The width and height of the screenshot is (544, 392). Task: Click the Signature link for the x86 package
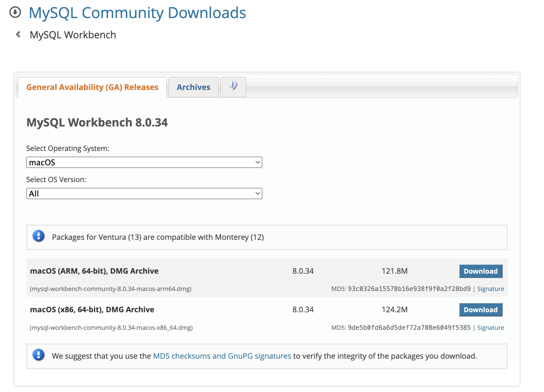click(490, 327)
